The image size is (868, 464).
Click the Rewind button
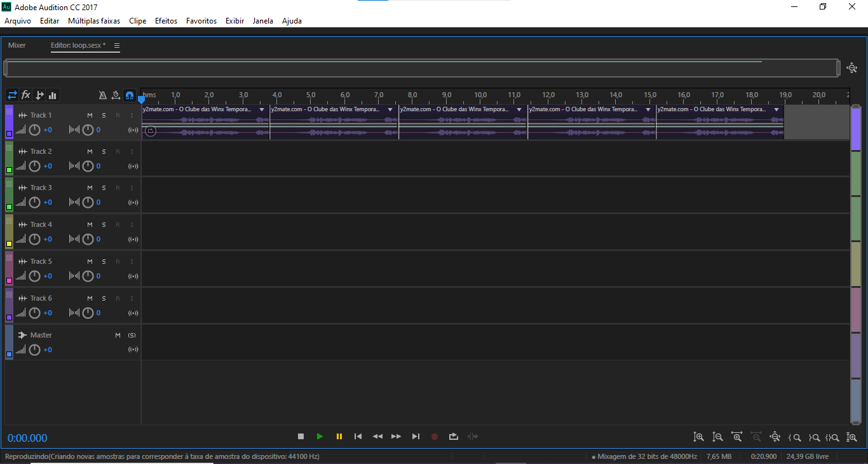point(377,437)
